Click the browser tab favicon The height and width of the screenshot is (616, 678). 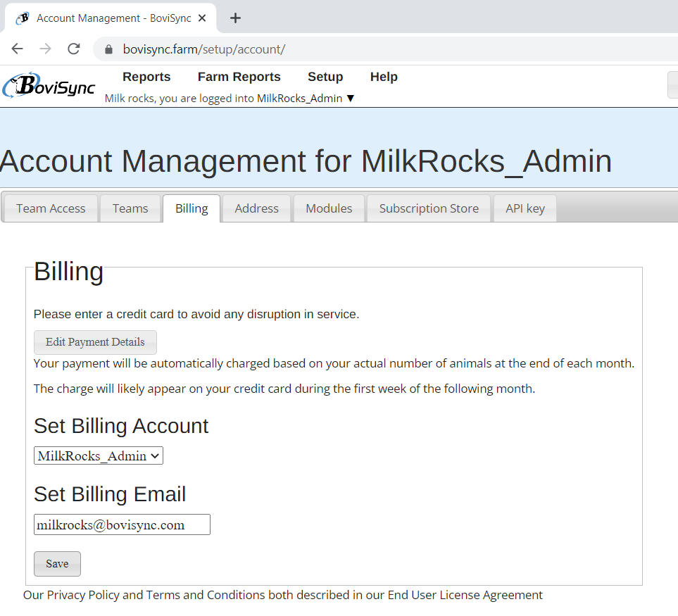click(x=23, y=18)
